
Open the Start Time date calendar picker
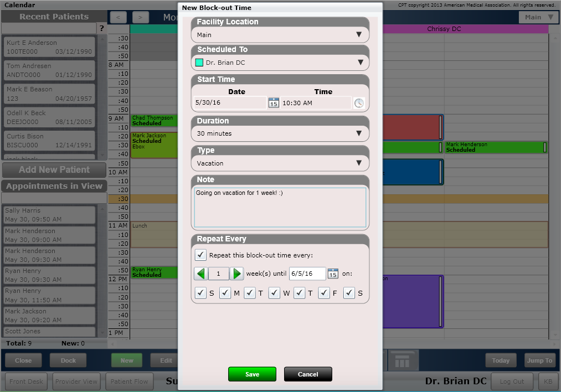pos(273,103)
